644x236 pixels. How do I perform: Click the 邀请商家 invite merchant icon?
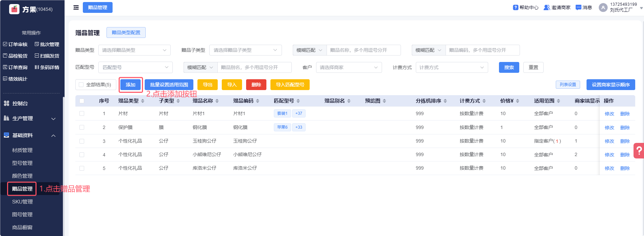click(x=546, y=7)
